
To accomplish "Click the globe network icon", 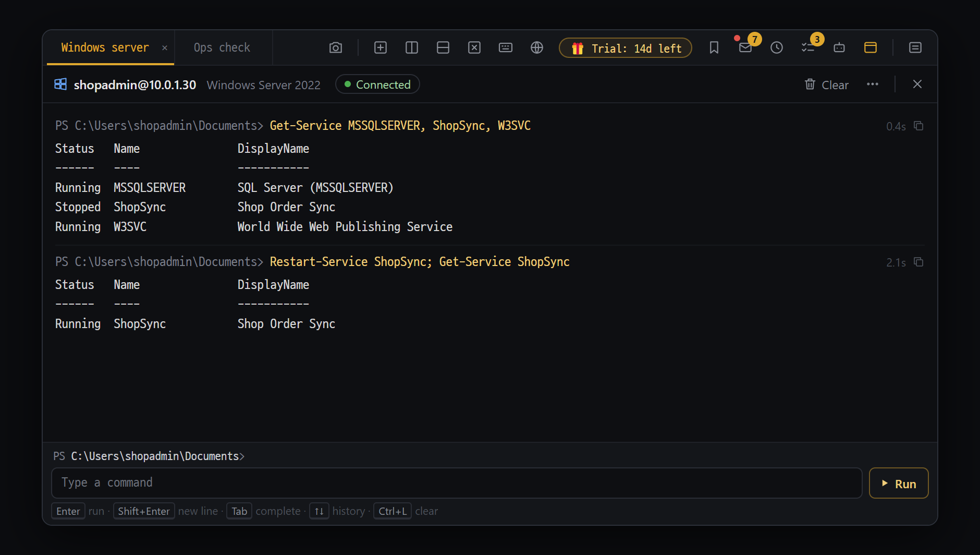I will pos(537,47).
